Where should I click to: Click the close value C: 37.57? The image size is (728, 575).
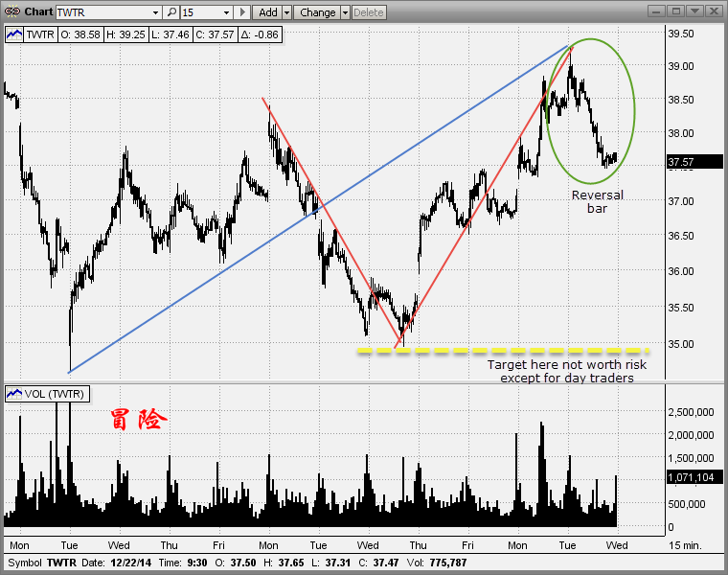click(215, 34)
